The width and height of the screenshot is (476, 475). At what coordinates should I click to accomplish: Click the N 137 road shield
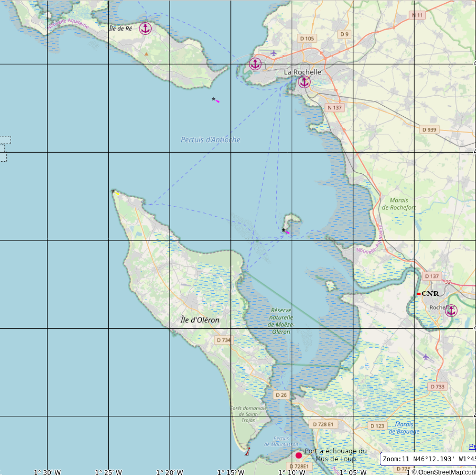[x=335, y=108]
